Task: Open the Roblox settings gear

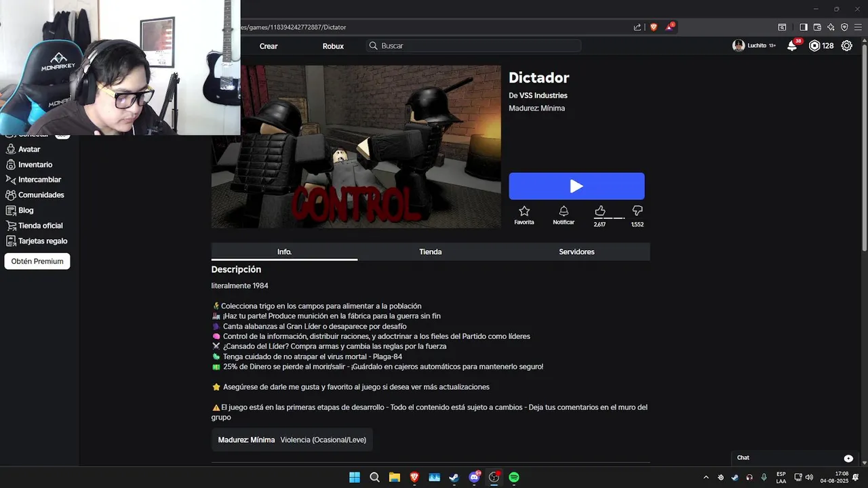Action: [847, 46]
